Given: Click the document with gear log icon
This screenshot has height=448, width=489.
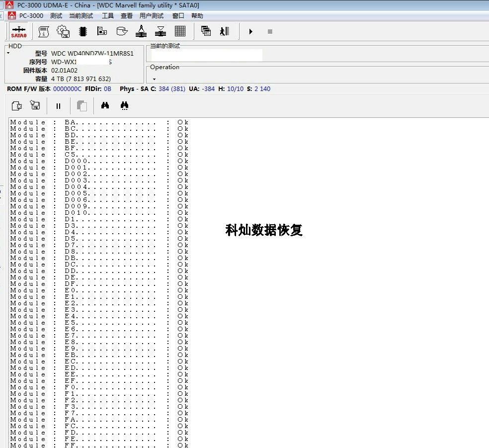Looking at the screenshot, I should click(17, 106).
